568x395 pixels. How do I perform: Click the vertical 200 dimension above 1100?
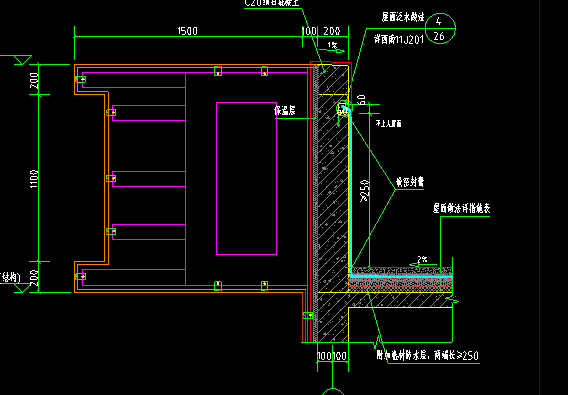34,80
